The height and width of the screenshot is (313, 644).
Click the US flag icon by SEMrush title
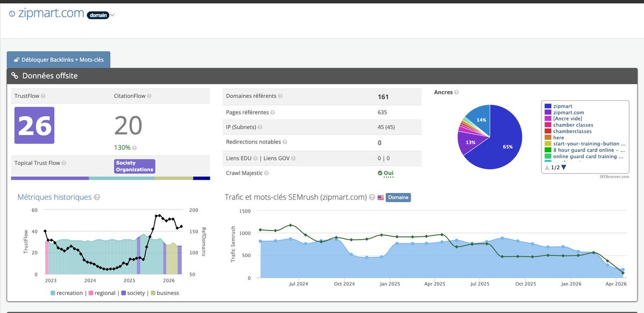[x=380, y=197]
